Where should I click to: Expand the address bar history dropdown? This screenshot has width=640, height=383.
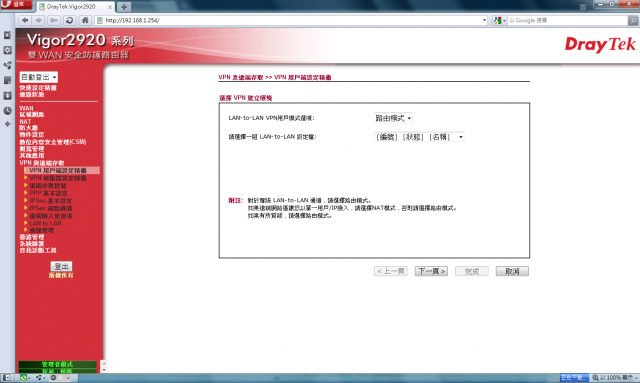[484, 20]
